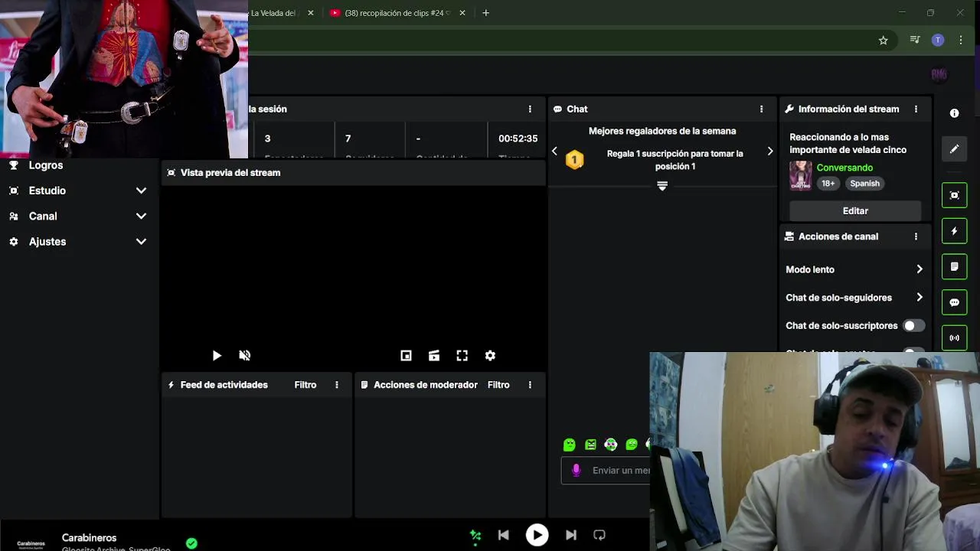The width and height of the screenshot is (980, 551).
Task: Click the Spanish language tag
Action: 864,184
